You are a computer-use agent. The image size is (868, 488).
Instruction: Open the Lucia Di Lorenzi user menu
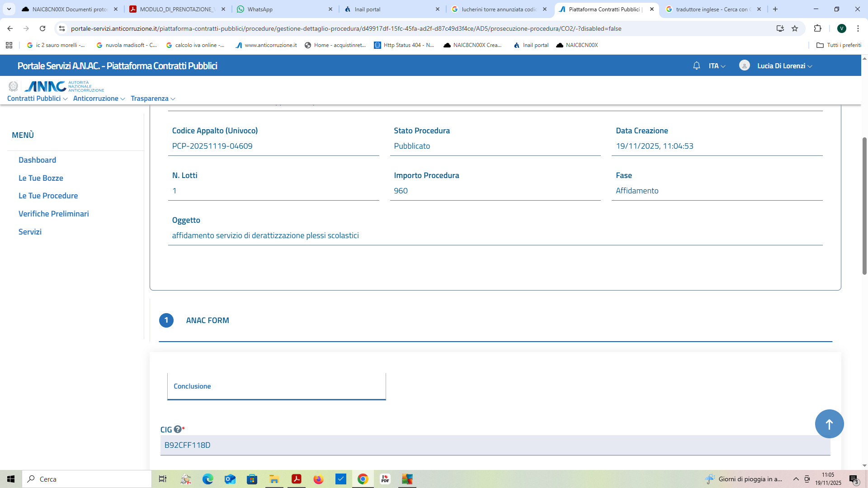[x=784, y=66]
